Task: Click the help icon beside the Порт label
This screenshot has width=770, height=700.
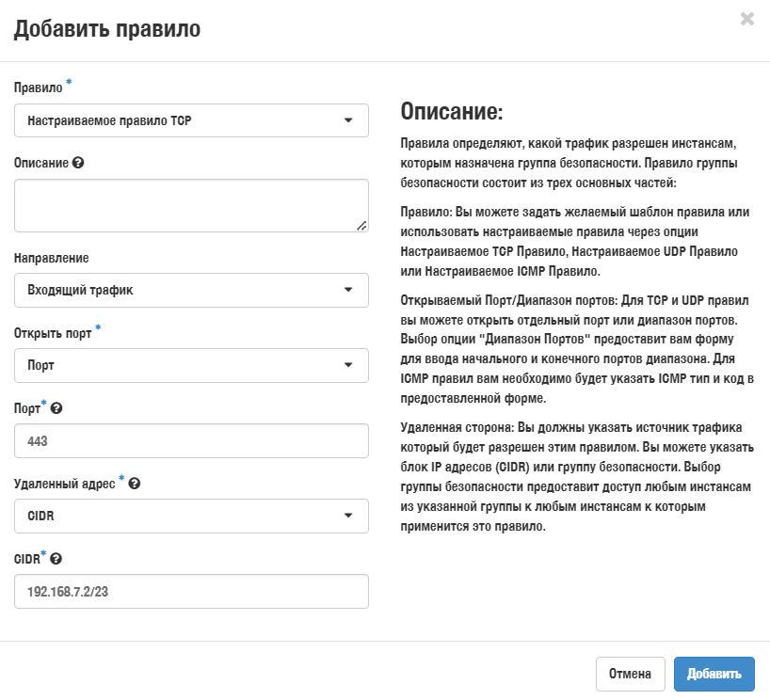Action: click(56, 408)
